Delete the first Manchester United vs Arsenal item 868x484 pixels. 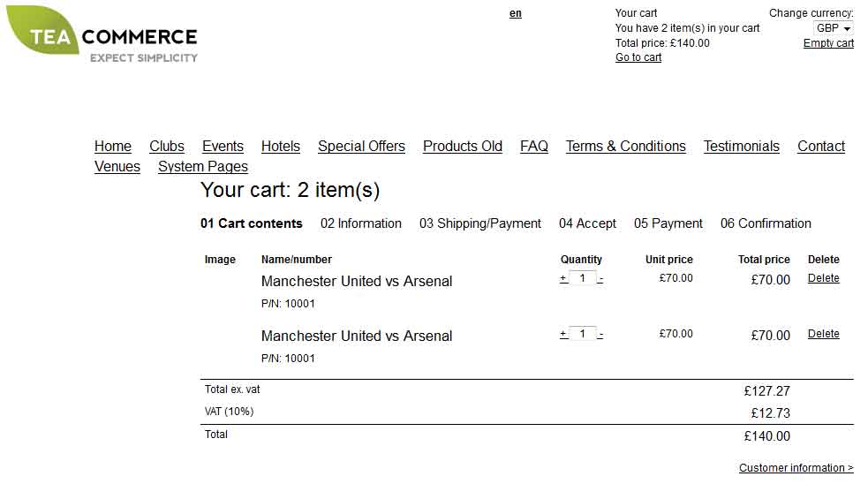823,278
